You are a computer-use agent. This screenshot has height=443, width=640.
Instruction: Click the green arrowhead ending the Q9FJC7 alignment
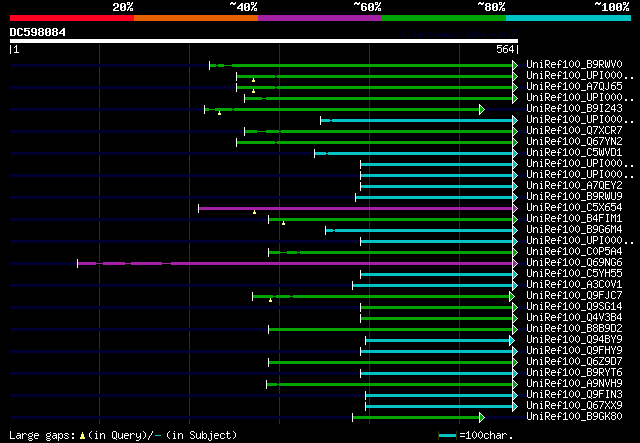(x=512, y=296)
